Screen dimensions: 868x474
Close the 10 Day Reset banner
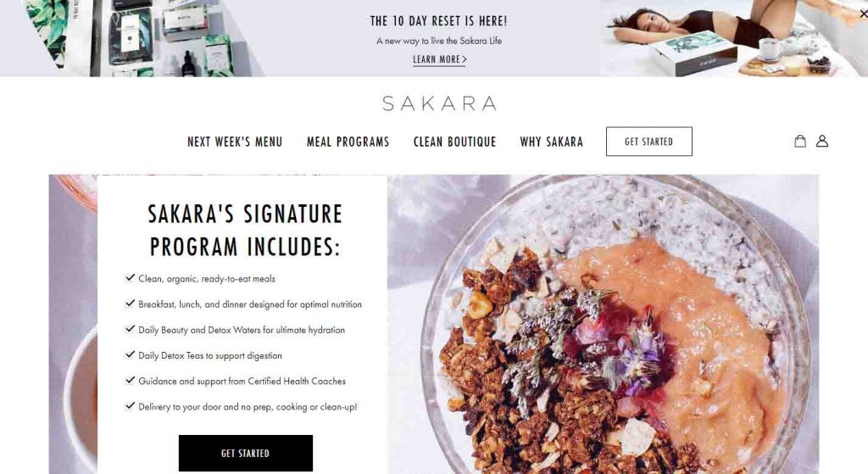click(x=863, y=14)
